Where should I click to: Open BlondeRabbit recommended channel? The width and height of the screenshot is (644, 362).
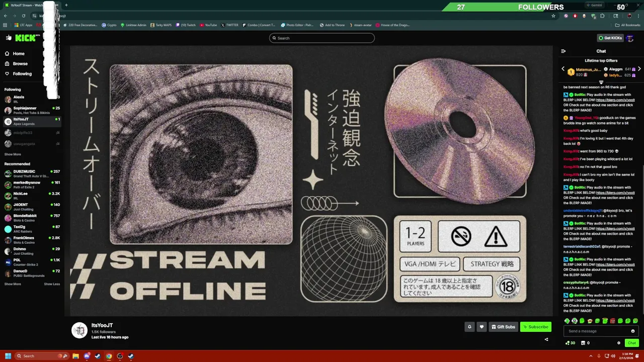(32, 218)
